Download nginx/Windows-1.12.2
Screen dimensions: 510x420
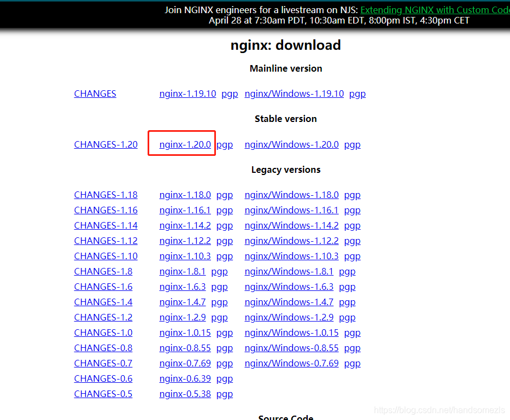point(291,241)
